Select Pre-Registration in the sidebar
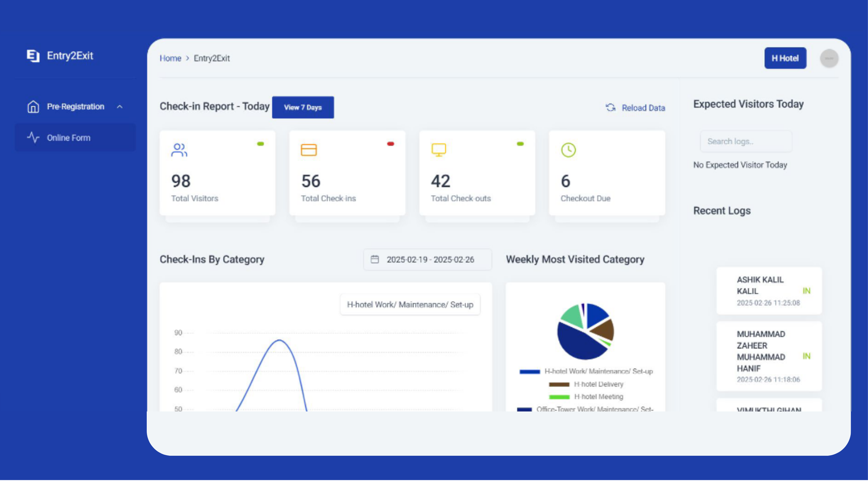868x481 pixels. [x=75, y=107]
